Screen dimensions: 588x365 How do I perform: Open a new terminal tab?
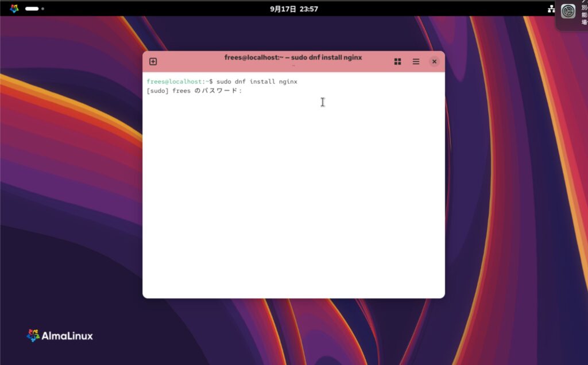point(153,61)
